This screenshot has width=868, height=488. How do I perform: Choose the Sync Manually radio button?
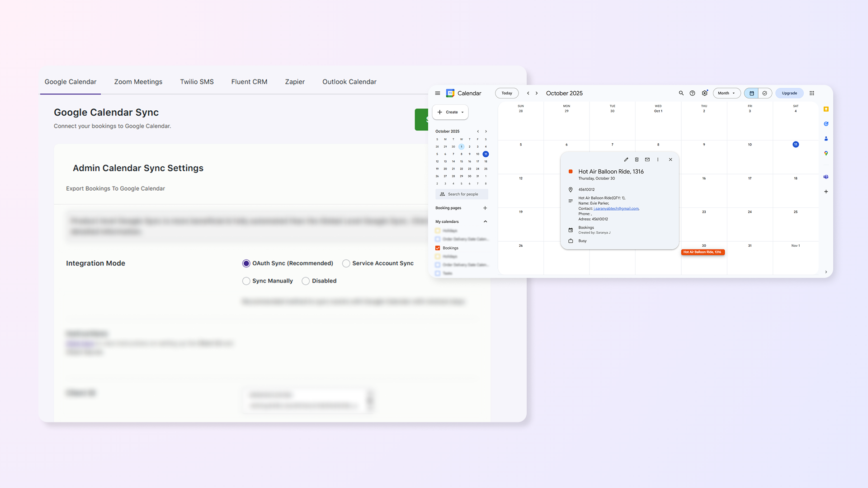click(246, 281)
